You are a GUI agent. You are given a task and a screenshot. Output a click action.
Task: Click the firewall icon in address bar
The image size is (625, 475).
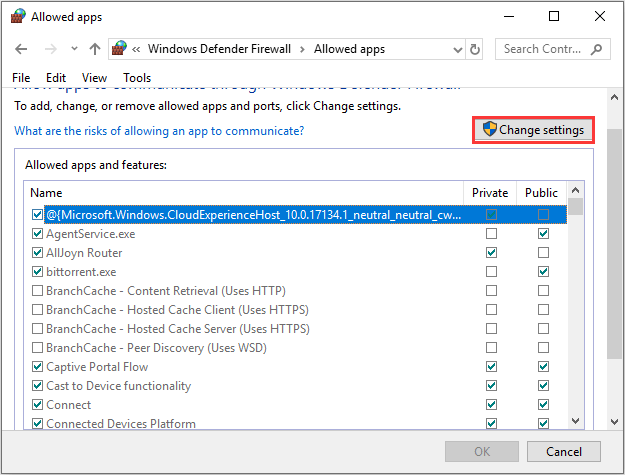pos(119,49)
